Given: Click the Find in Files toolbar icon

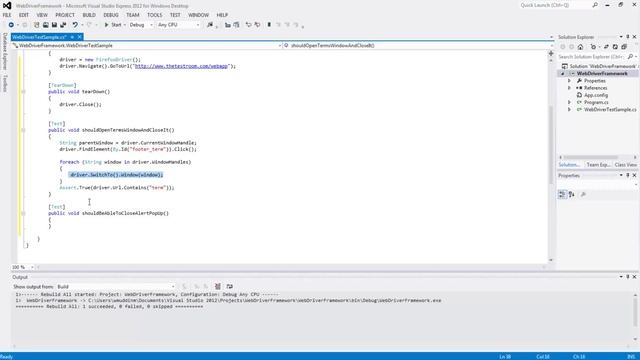Looking at the screenshot, I should (210, 25).
